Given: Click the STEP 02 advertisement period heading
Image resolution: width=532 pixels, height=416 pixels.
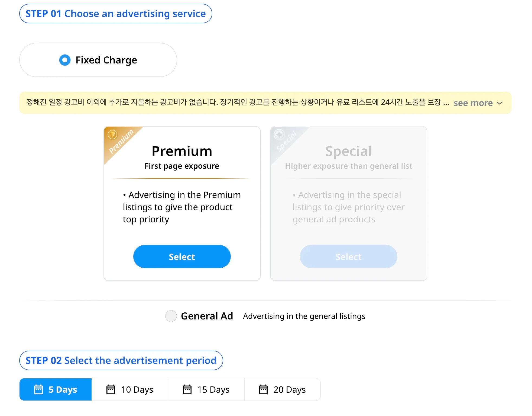Looking at the screenshot, I should tap(121, 360).
